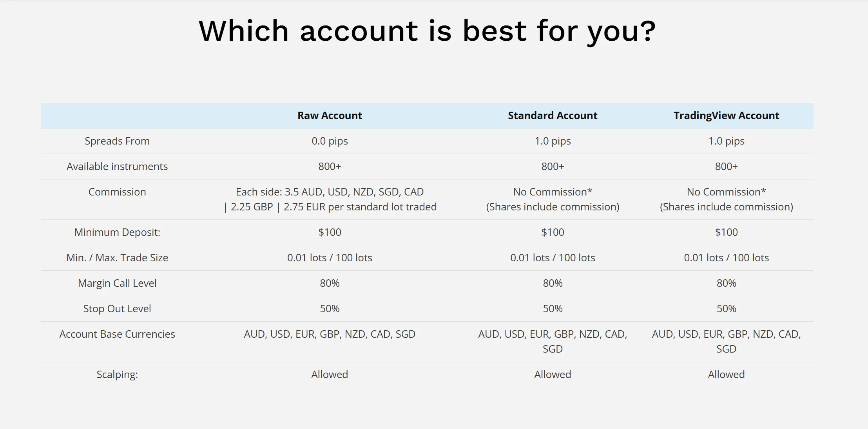Click Raw Account '0.01 lots / 100 lots'
The image size is (868, 429).
330,258
